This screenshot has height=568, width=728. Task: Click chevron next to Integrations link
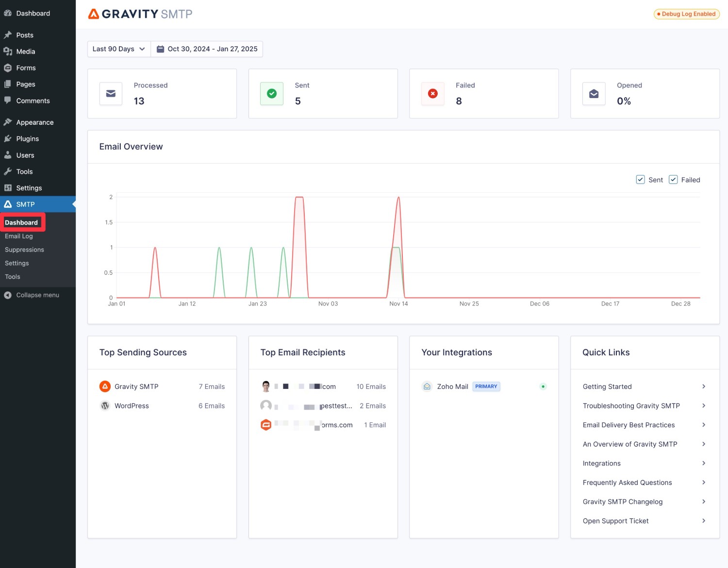(704, 463)
